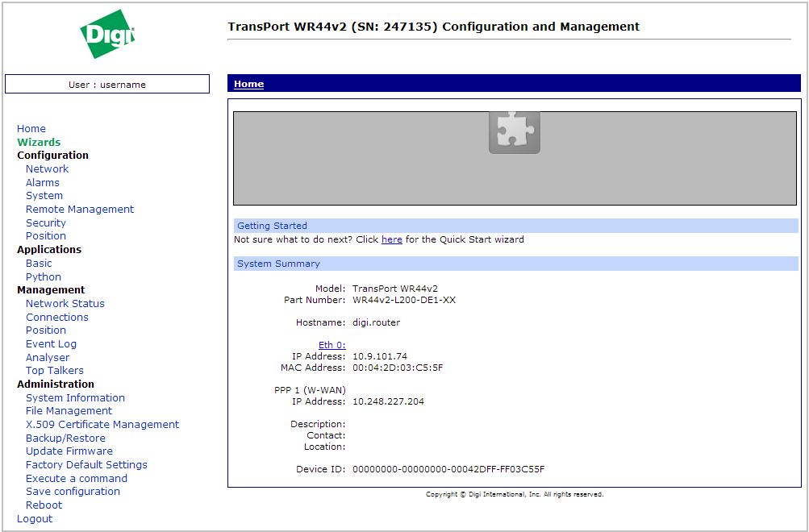Viewport: 809px width, 532px height.
Task: Open the Home breadcrumb link
Action: tap(248, 84)
